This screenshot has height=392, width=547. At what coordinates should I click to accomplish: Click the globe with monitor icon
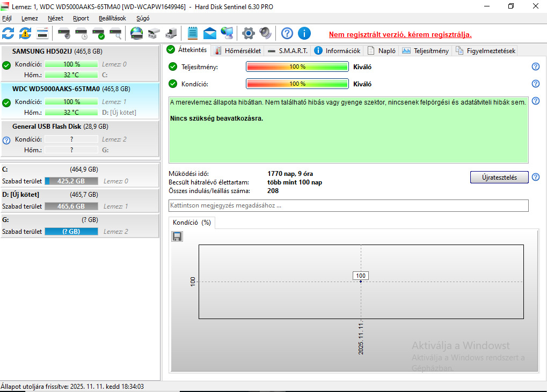click(x=227, y=33)
